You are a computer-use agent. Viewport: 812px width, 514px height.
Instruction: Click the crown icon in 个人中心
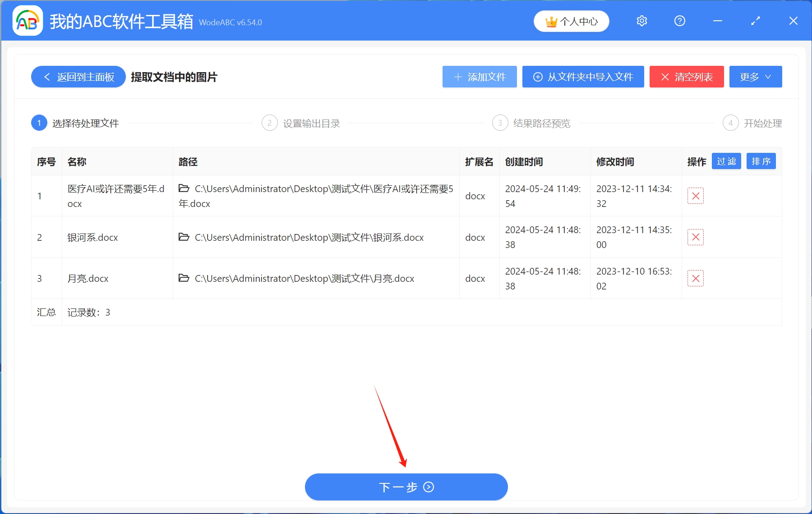tap(551, 21)
